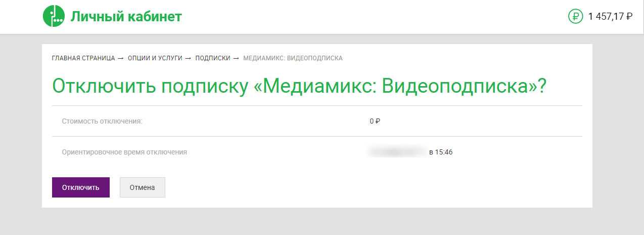Return to Подписки breadcrumb
644x235 pixels.
coord(213,58)
